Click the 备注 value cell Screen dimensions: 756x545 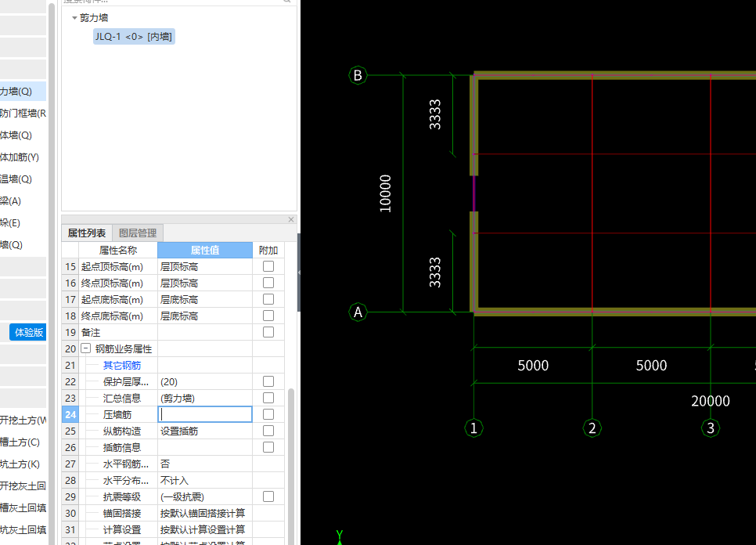tap(205, 332)
